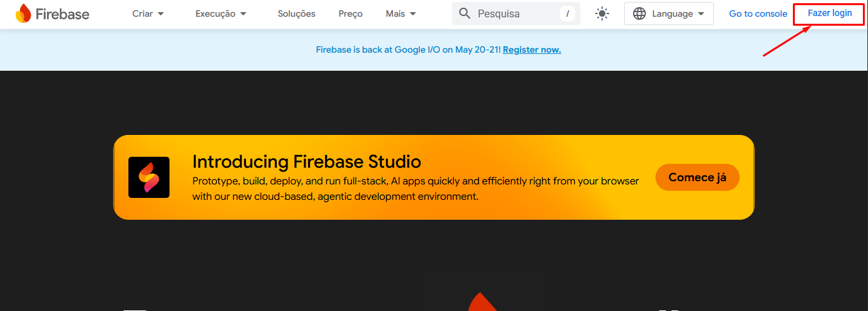Click the Firebase flame logo

[22, 13]
